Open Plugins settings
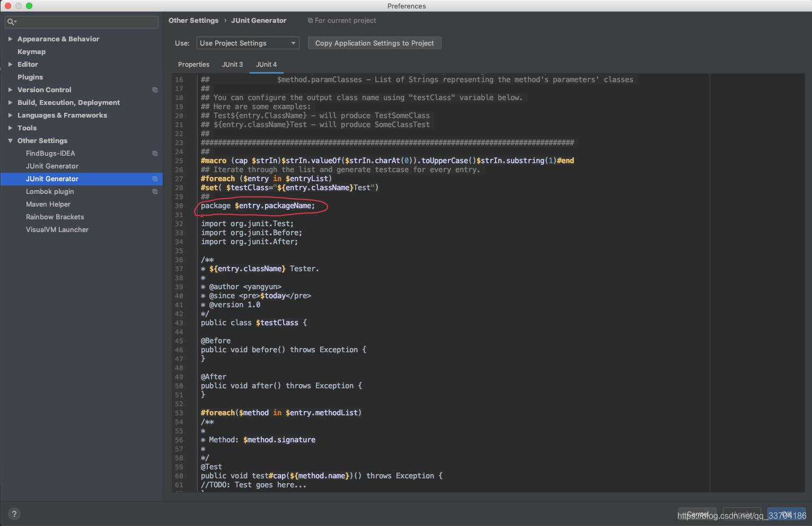This screenshot has width=812, height=526. pyautogui.click(x=30, y=77)
